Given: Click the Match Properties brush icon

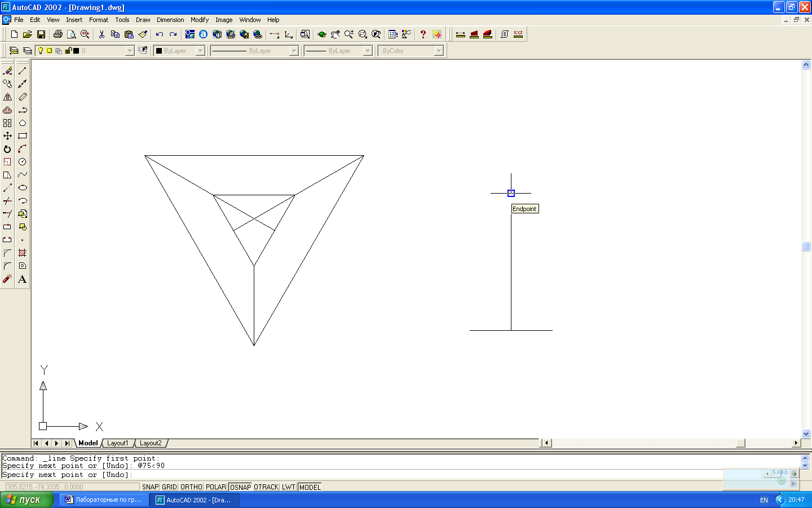Looking at the screenshot, I should [143, 34].
